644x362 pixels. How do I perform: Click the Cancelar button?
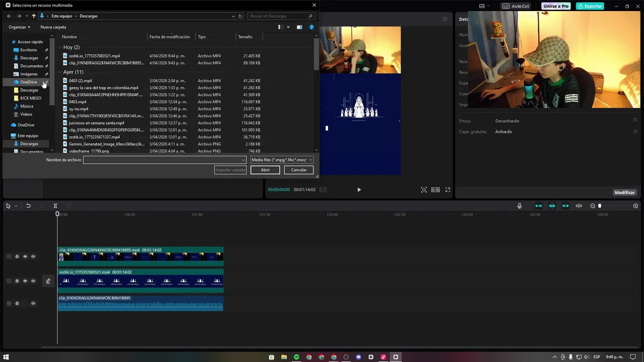[298, 170]
